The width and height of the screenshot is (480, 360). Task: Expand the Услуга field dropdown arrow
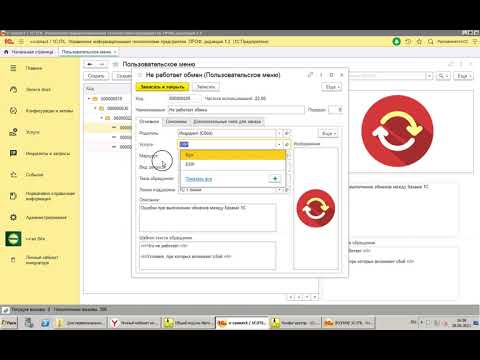279,144
